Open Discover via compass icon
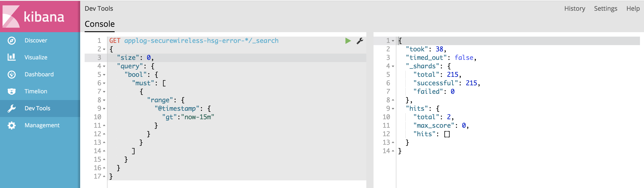The image size is (644, 188). click(11, 40)
